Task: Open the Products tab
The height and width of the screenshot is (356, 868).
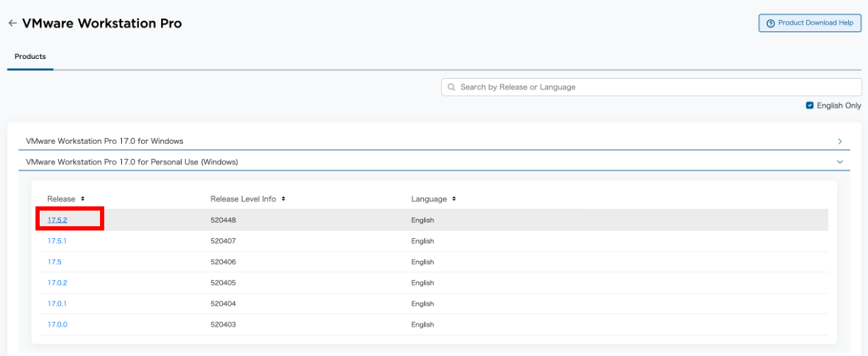Action: pos(30,57)
